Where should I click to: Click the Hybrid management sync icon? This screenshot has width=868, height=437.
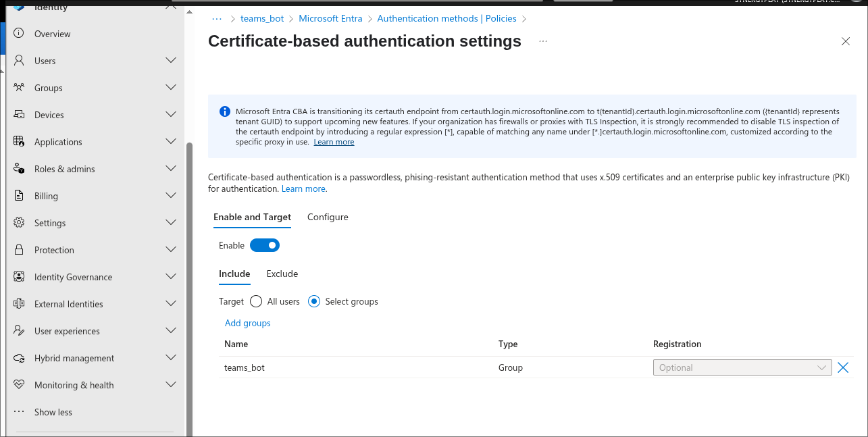point(19,358)
